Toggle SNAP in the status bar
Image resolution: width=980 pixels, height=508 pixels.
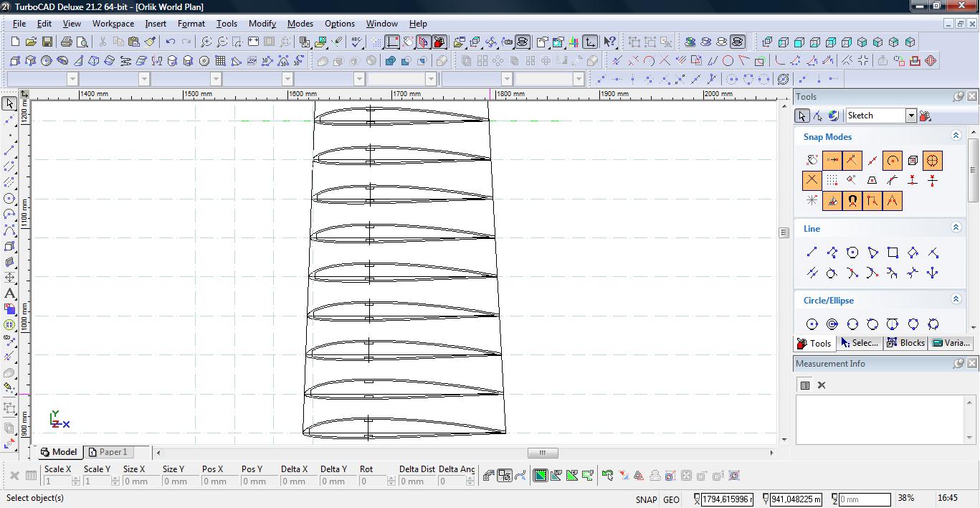coord(645,499)
